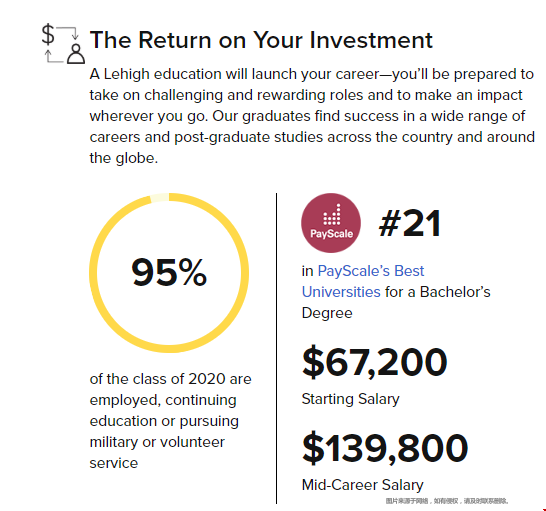Click the $139,800 mid-career salary figure
Viewport: 546px width, 511px height.
[385, 448]
